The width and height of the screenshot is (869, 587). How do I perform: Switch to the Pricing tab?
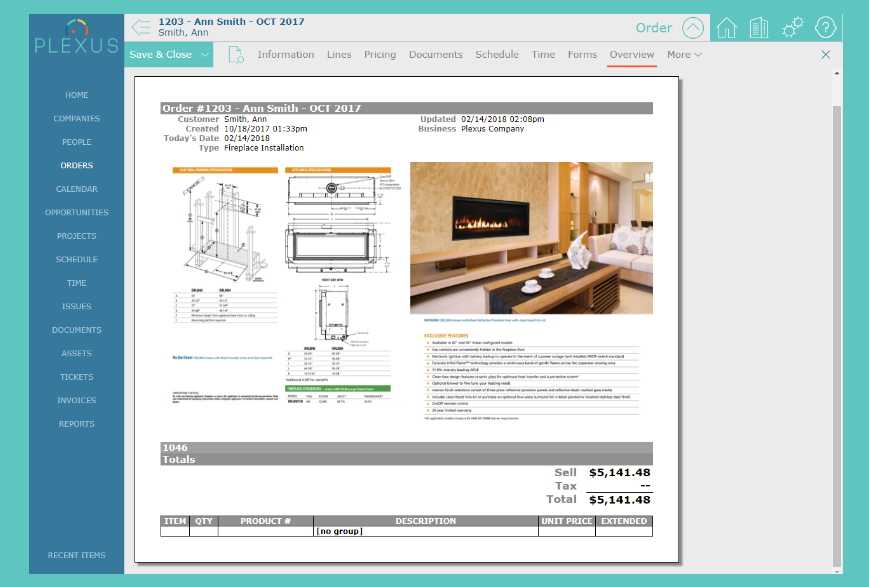click(380, 54)
